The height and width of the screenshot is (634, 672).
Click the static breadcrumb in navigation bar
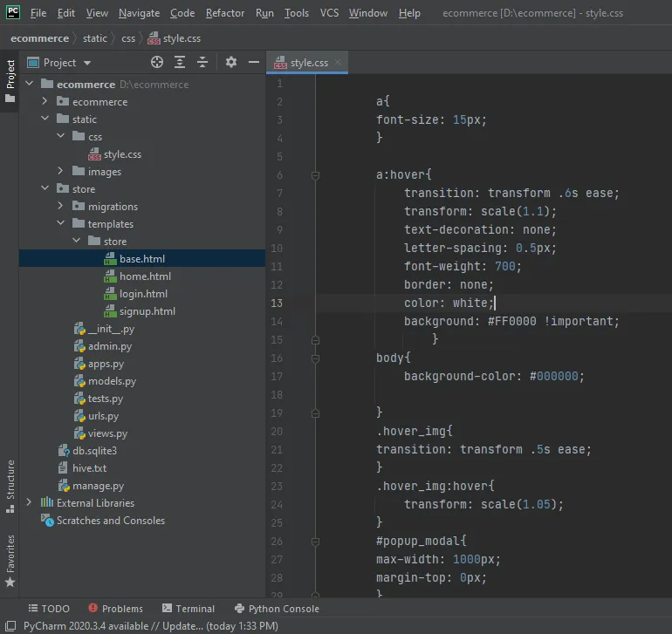(95, 38)
